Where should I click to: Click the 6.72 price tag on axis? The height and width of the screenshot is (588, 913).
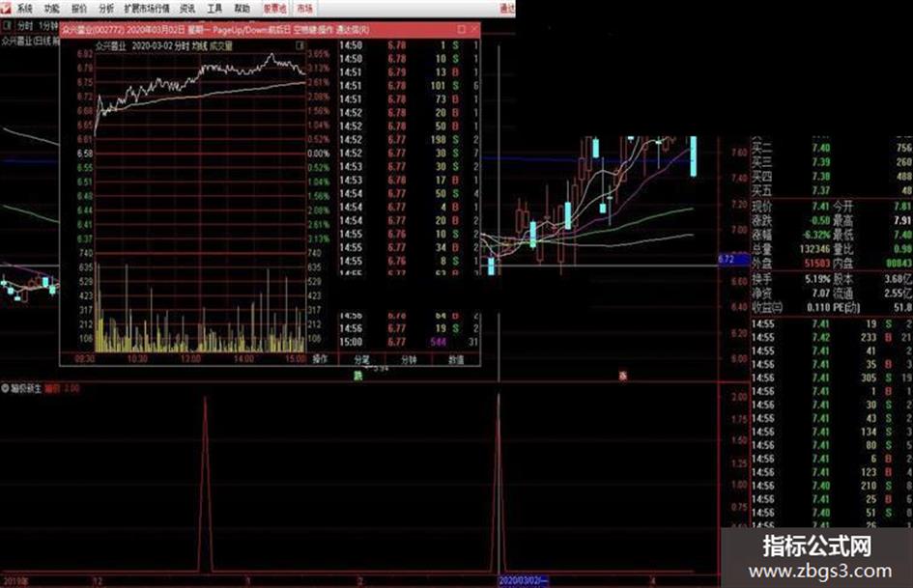point(733,259)
